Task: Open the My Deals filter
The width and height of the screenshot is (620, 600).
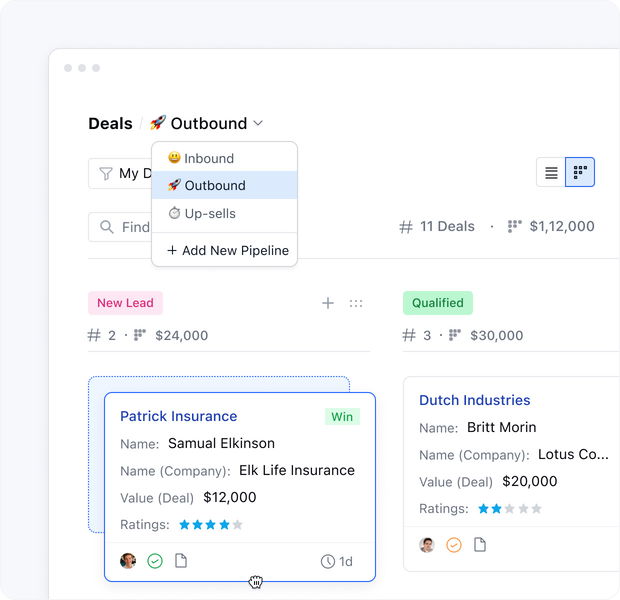Action: [121, 173]
